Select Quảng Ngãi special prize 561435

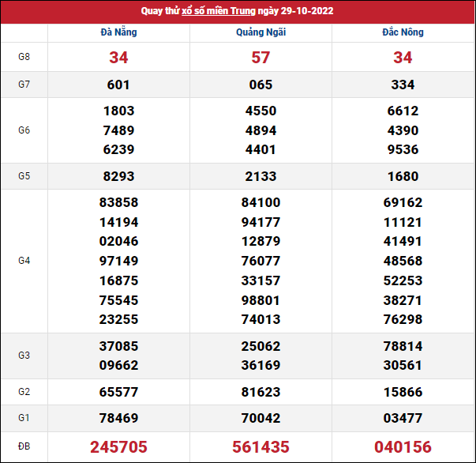260,446
